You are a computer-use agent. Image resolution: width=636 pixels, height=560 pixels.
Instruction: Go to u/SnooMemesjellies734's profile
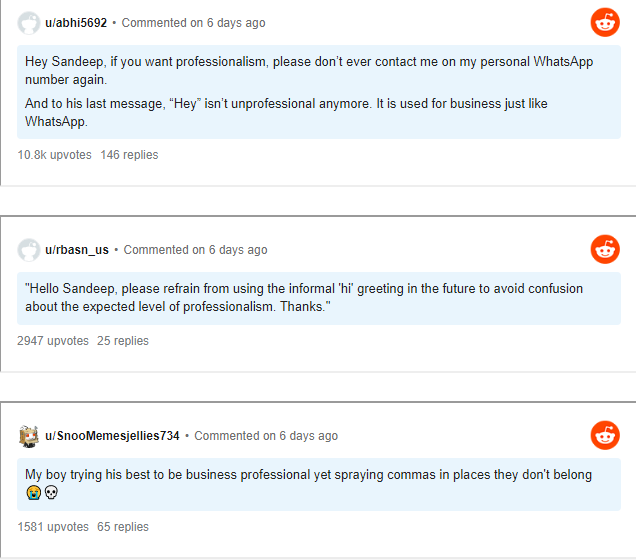click(112, 436)
